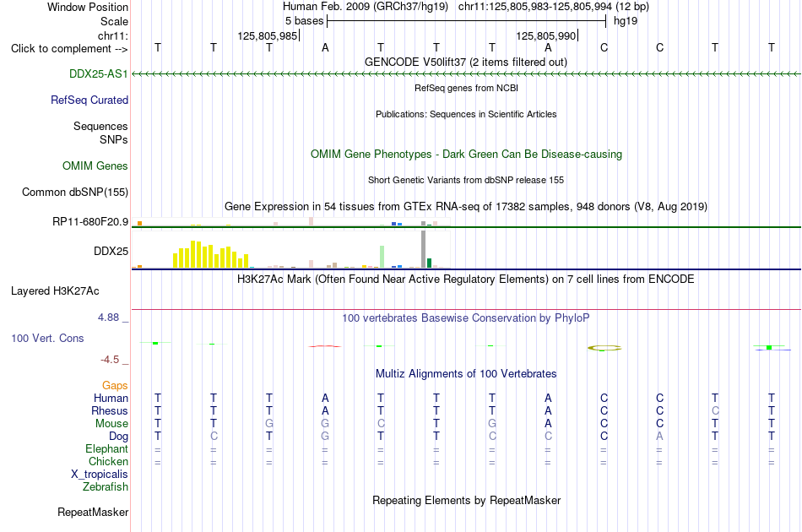Click the GENCODE V50lift37 track title
The width and height of the screenshot is (802, 532).
pos(465,62)
